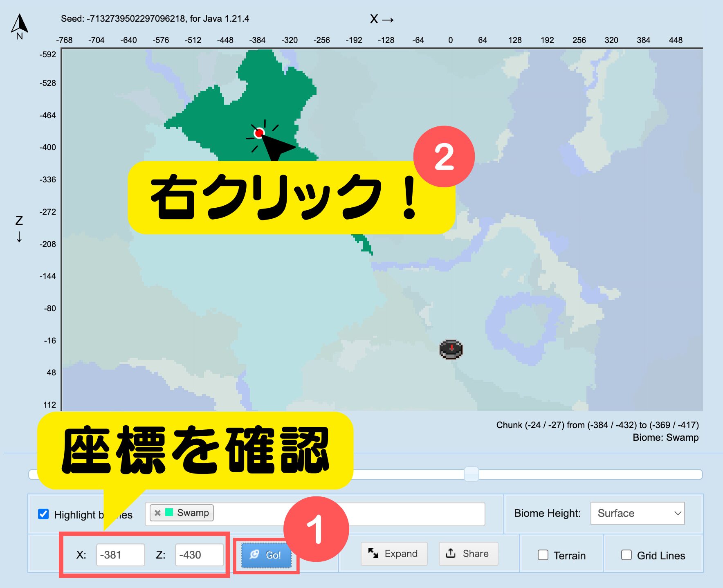
Task: Click the Swamp color swatch in tag
Action: coord(169,512)
